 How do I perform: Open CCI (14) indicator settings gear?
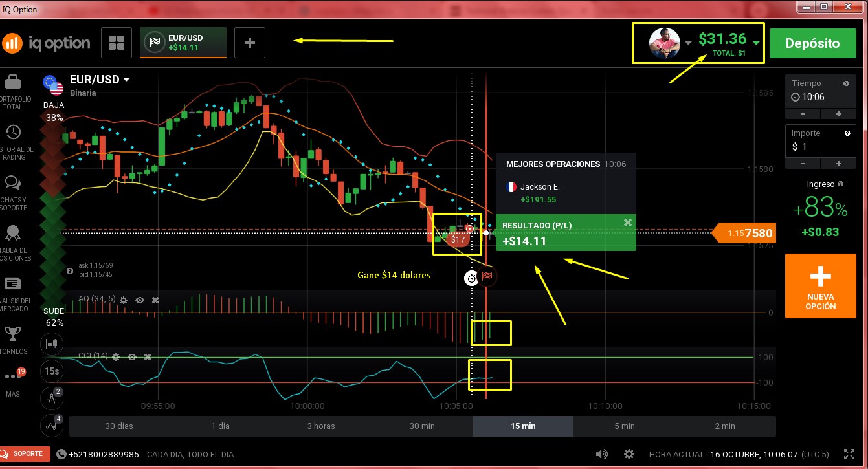click(x=117, y=356)
